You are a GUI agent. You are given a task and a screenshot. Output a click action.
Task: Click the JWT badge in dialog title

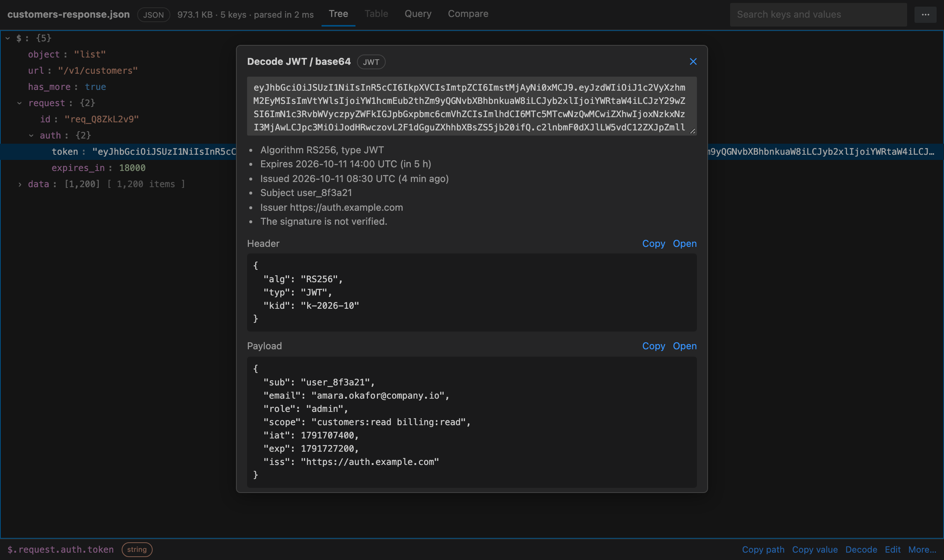371,62
